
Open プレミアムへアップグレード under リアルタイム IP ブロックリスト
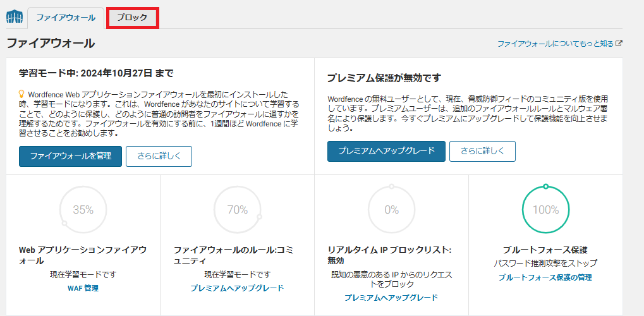(x=391, y=298)
